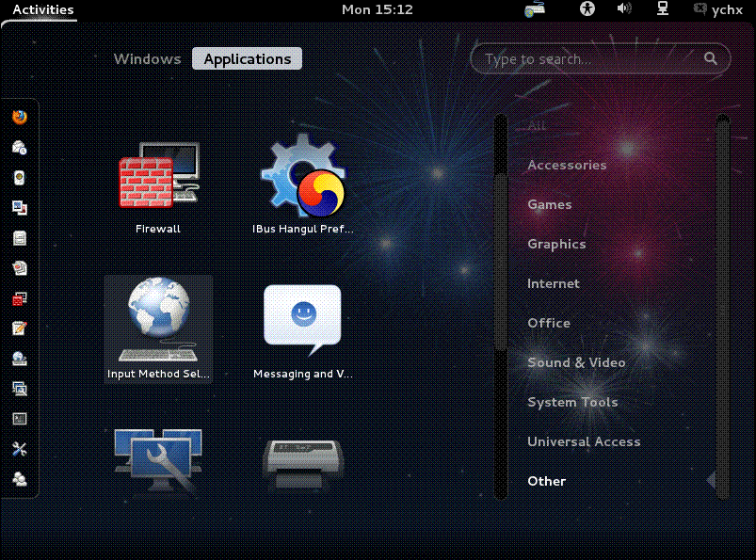Click the volume speaker icon in top bar
The image size is (756, 560).
(624, 9)
